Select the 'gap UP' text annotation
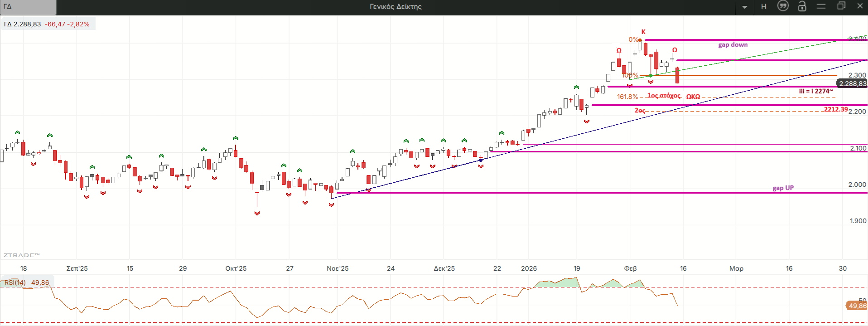The width and height of the screenshot is (868, 326). pos(783,188)
